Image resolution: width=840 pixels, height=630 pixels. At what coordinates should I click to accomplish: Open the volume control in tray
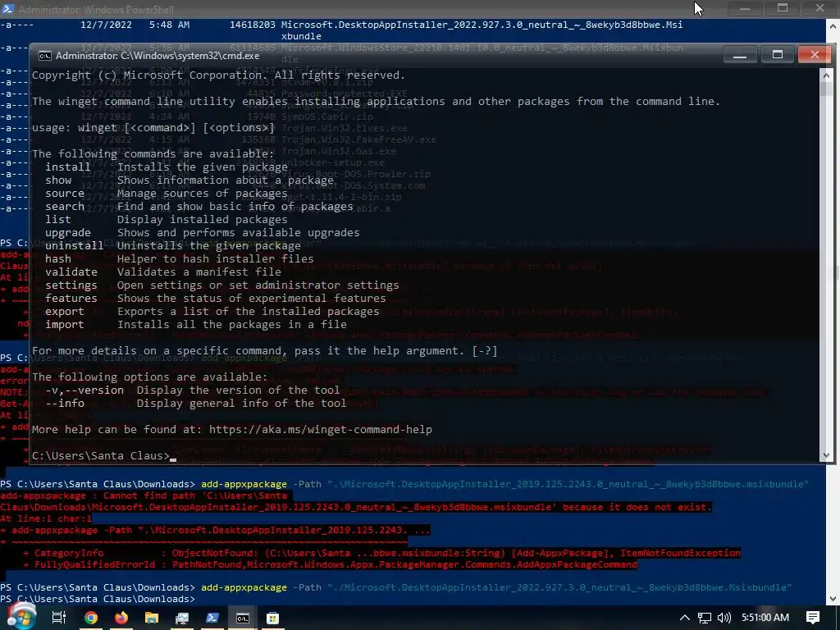tap(724, 618)
